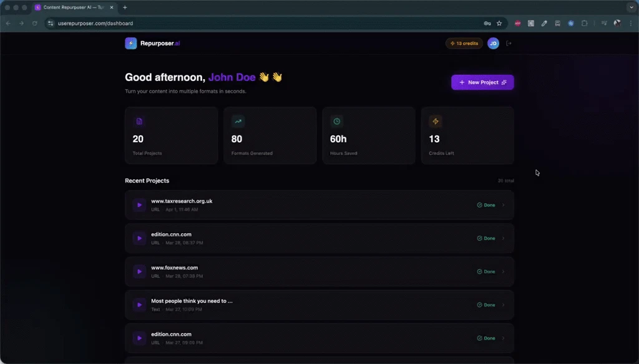639x364 pixels.
Task: Click the Formats Generated trend icon
Action: tap(238, 122)
